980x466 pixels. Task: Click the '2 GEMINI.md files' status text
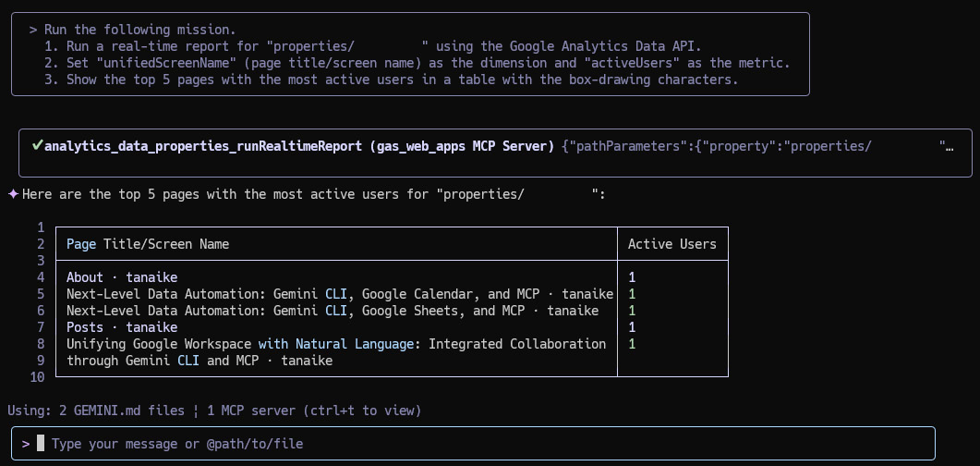(x=129, y=411)
